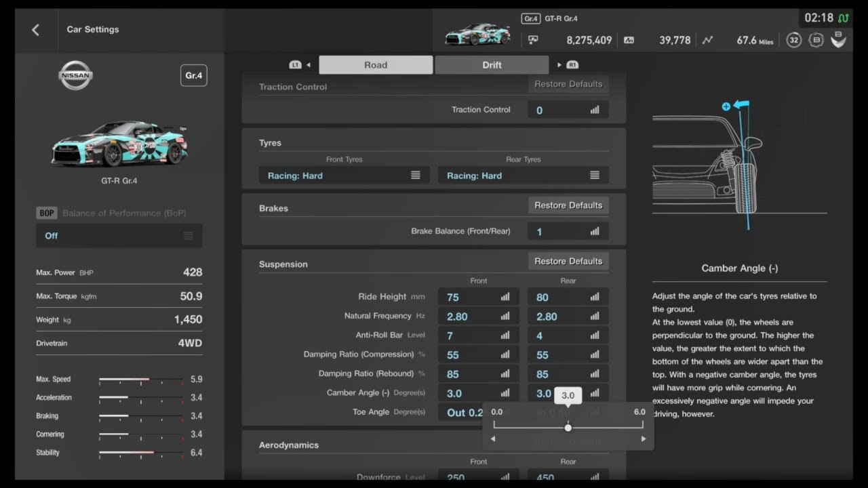Click the bars icon on rear Ride Height
This screenshot has width=868, height=488.
point(595,297)
